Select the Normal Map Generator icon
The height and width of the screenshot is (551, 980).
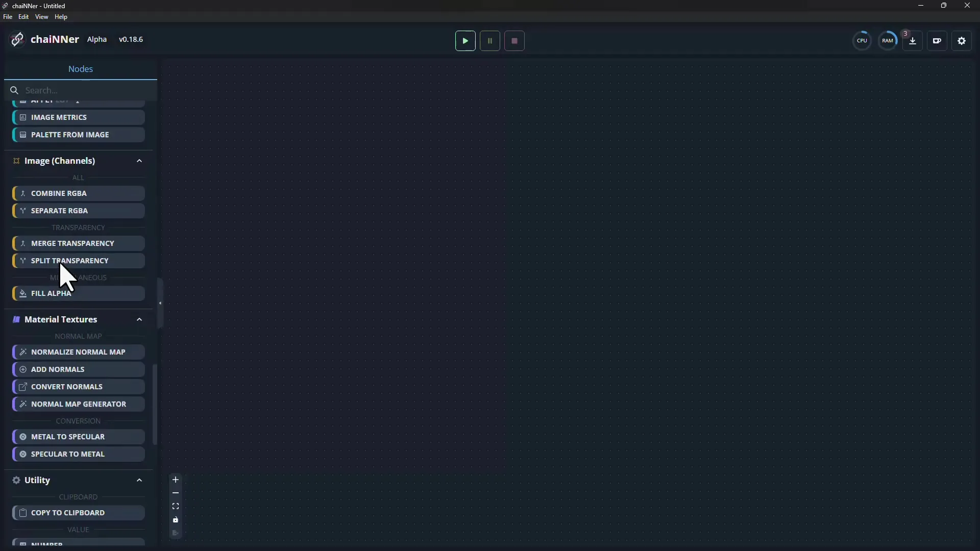pyautogui.click(x=22, y=404)
